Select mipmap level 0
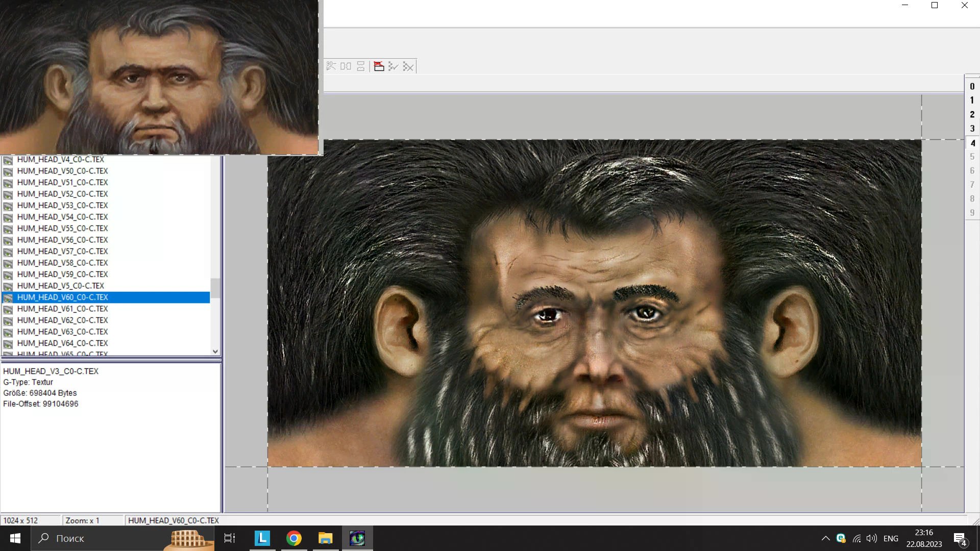The height and width of the screenshot is (551, 980). (972, 86)
